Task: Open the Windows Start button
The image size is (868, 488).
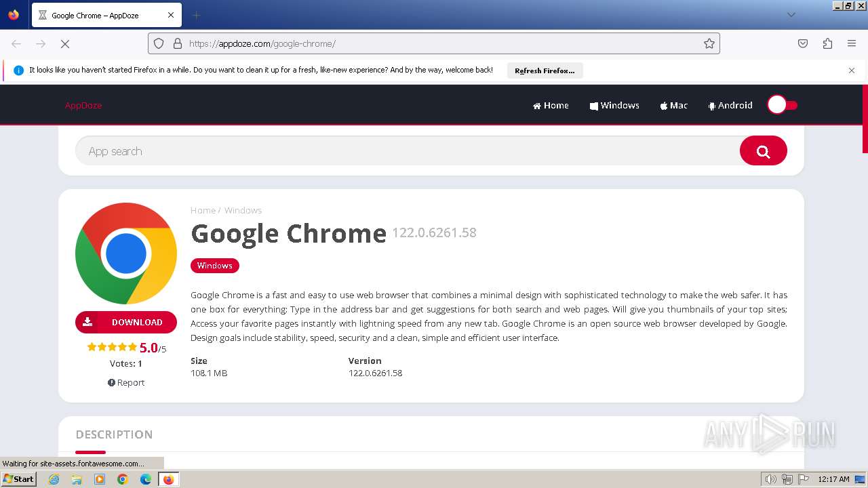Action: tap(18, 479)
